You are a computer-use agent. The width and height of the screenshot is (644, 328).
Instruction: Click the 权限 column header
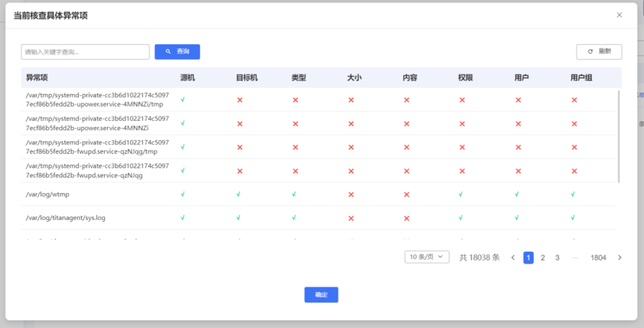coord(465,78)
